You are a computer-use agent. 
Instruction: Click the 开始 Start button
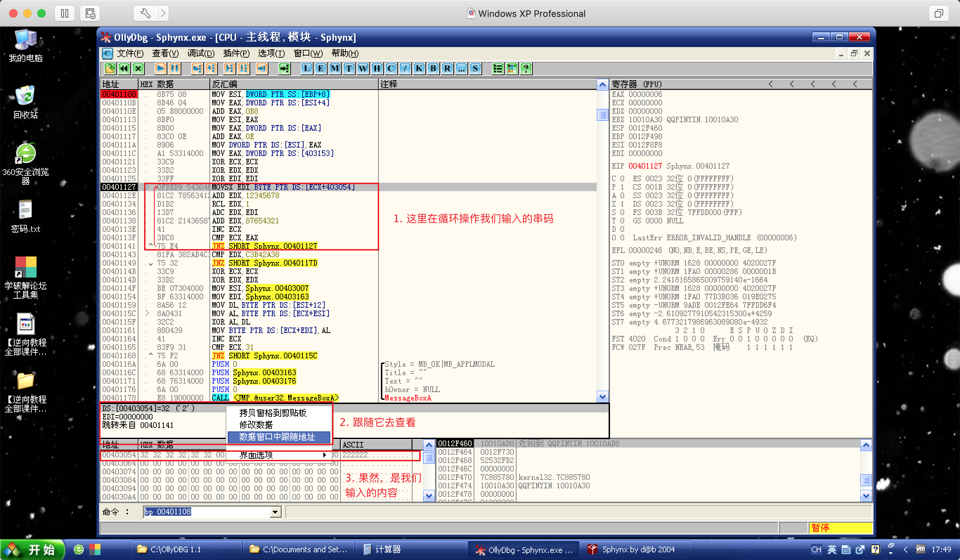coord(33,549)
